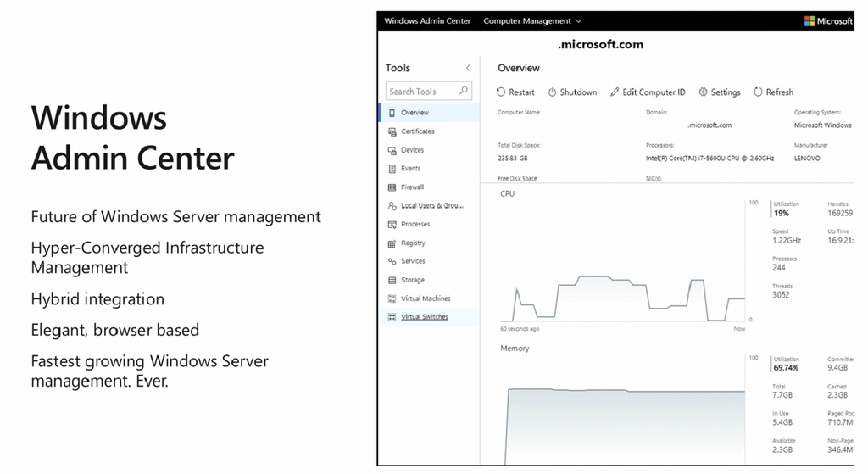
Task: Open Devices in Tools list
Action: coord(430,150)
